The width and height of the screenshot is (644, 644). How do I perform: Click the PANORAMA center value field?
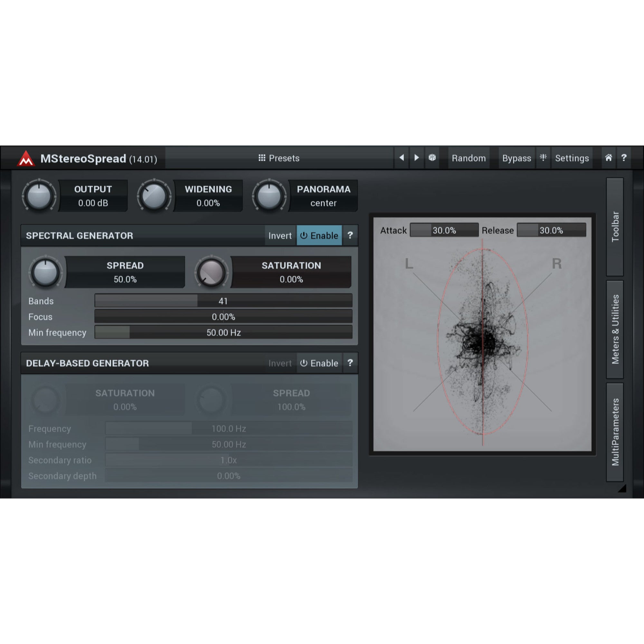point(323,196)
